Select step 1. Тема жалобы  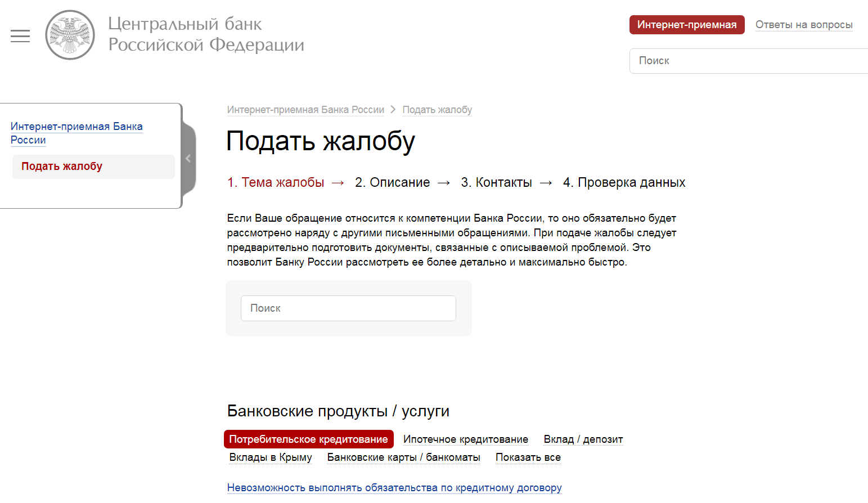click(x=276, y=182)
